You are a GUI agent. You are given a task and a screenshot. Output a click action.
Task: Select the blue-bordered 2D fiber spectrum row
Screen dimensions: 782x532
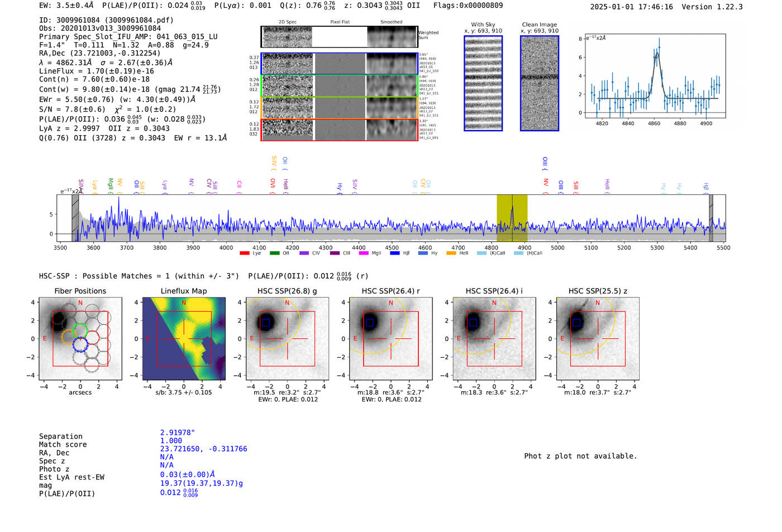pyautogui.click(x=339, y=64)
